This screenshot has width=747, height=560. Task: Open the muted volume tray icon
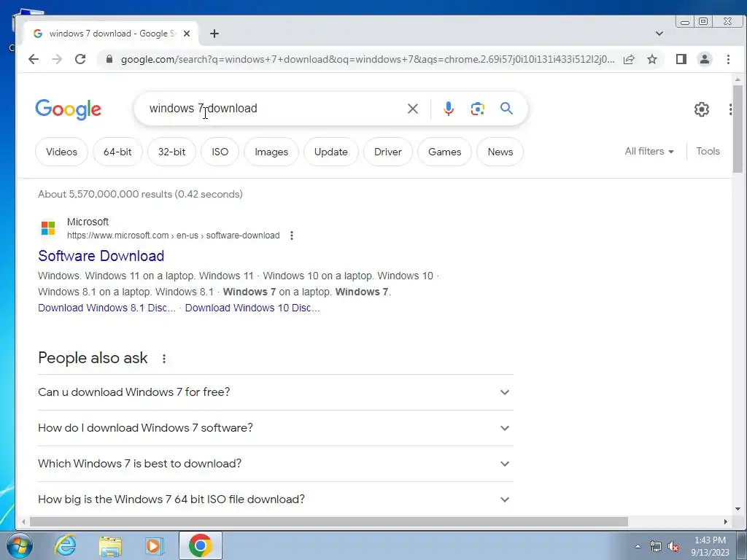673,546
